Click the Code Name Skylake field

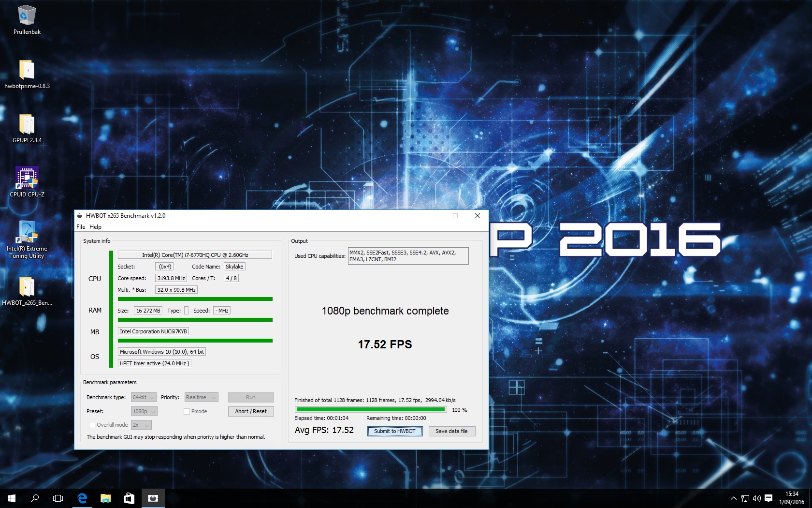coord(234,267)
